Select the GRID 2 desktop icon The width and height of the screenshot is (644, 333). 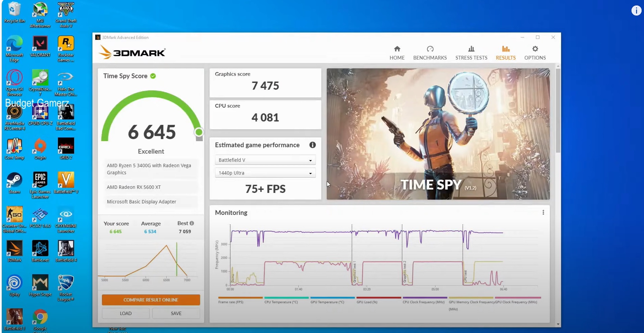click(x=66, y=149)
